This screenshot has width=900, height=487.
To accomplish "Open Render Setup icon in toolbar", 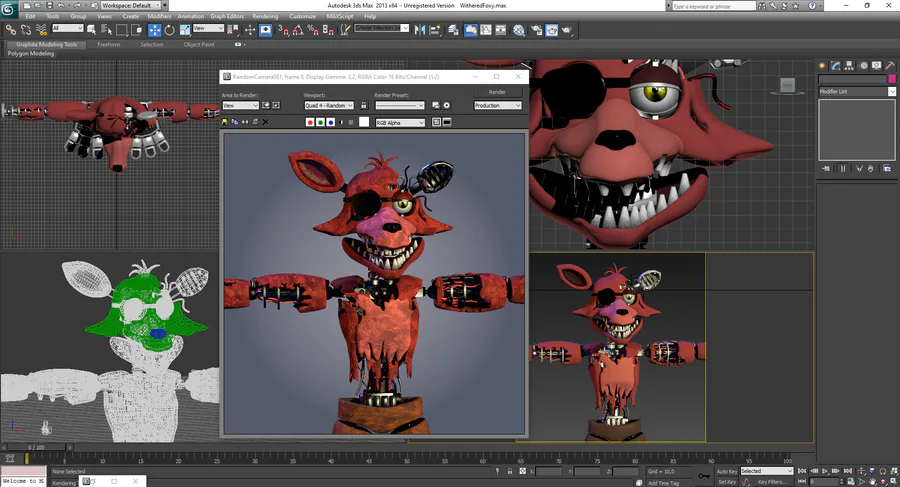I will (537, 30).
